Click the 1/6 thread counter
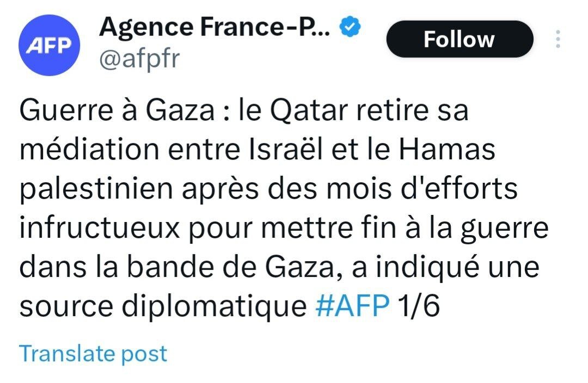Viewport: 588px width, 383px height. pyautogui.click(x=419, y=307)
